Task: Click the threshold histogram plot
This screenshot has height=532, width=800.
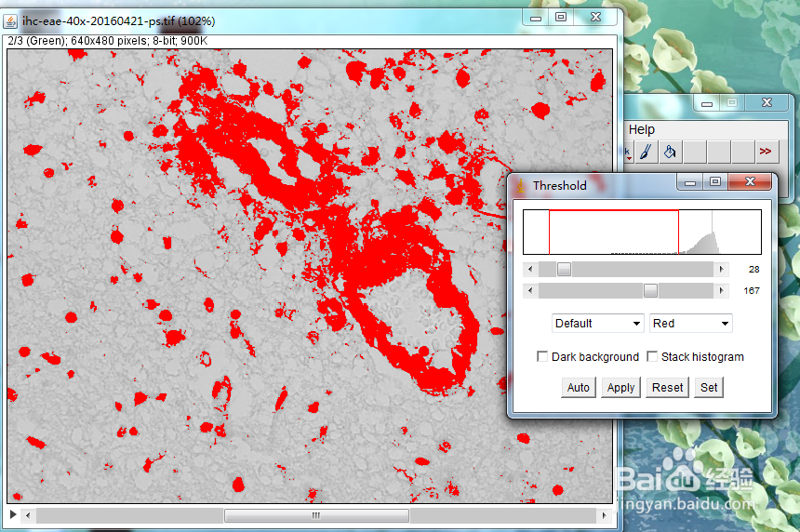Action: [643, 233]
